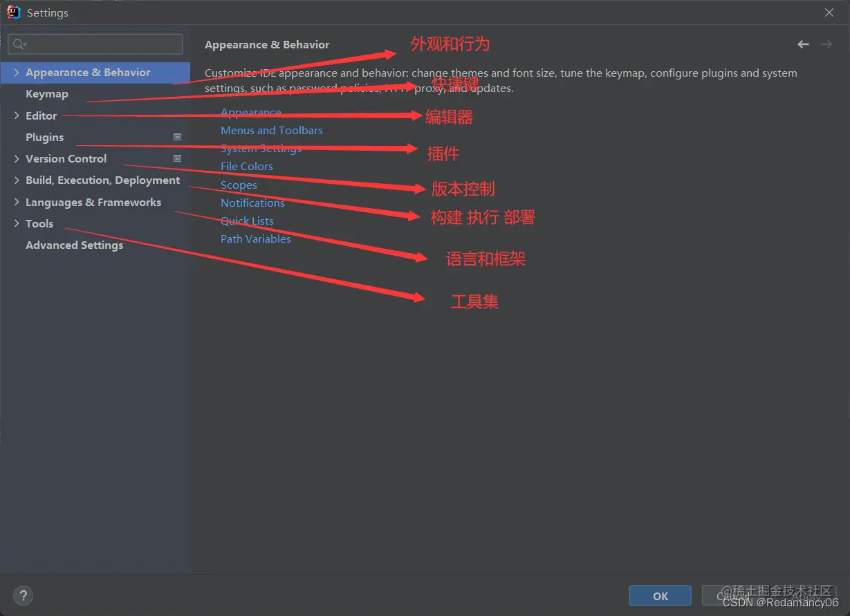Click the back navigation arrow
The height and width of the screenshot is (616, 850).
[x=803, y=44]
